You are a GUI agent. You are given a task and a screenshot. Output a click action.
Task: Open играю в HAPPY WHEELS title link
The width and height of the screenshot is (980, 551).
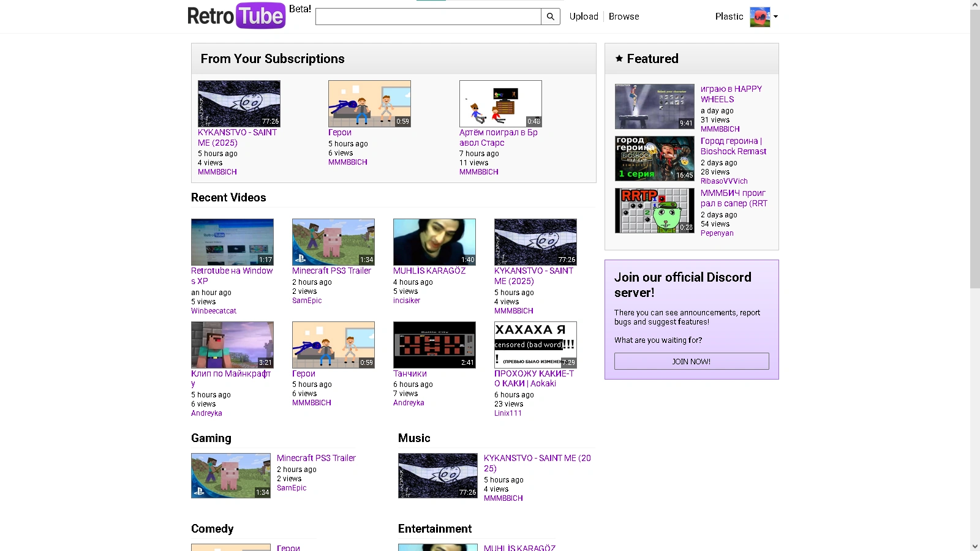tap(731, 94)
